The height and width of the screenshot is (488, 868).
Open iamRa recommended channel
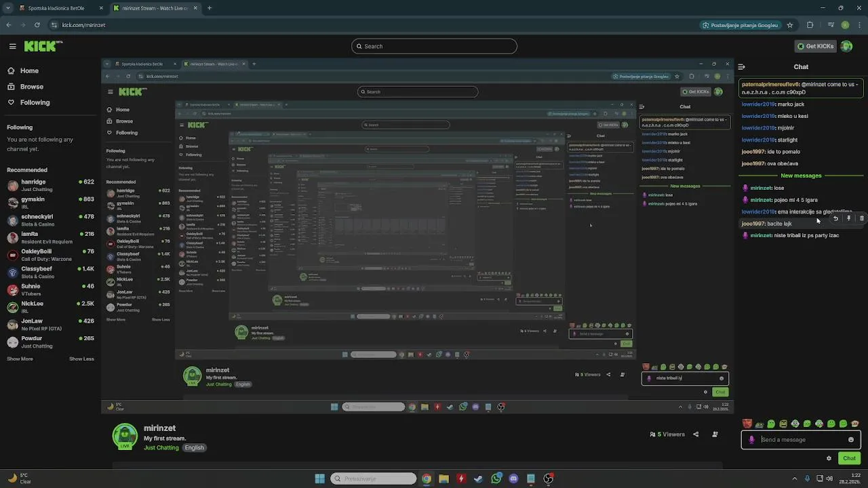tap(50, 237)
